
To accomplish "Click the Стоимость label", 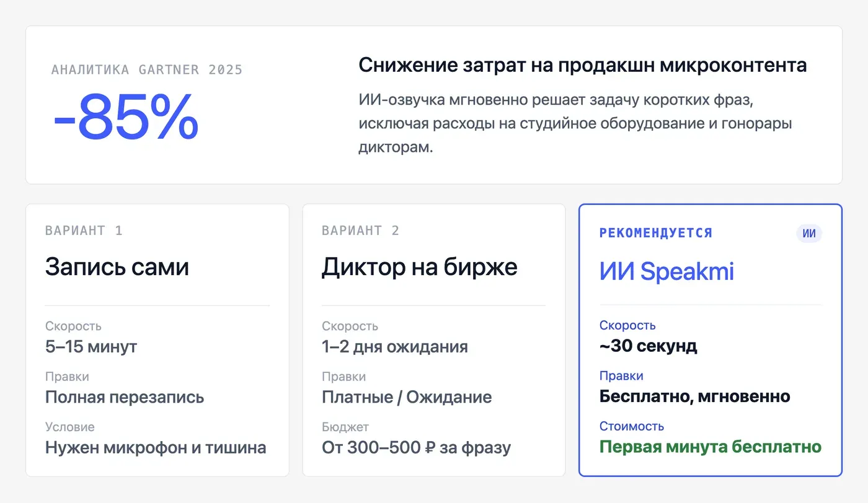I will [632, 426].
